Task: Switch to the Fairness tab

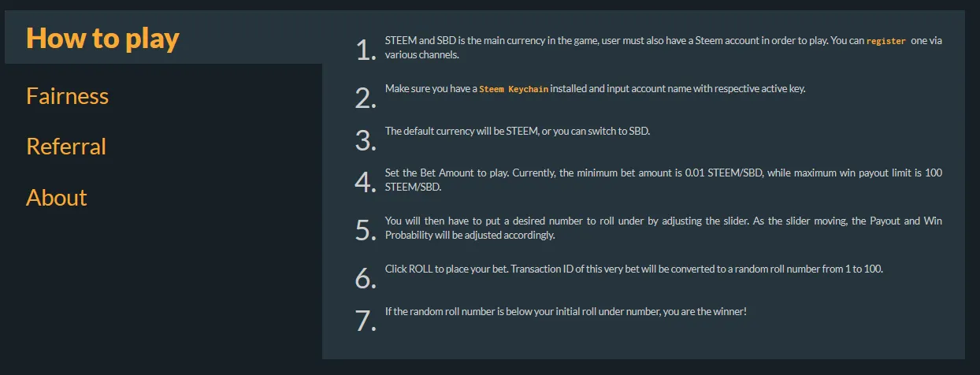Action: [x=68, y=96]
